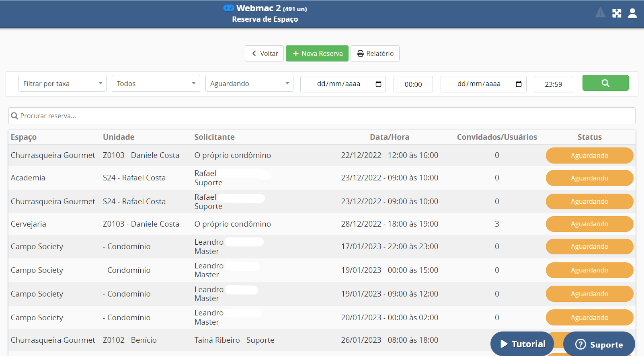
Task: Expand the Filtrar por taxa dropdown
Action: tap(62, 84)
